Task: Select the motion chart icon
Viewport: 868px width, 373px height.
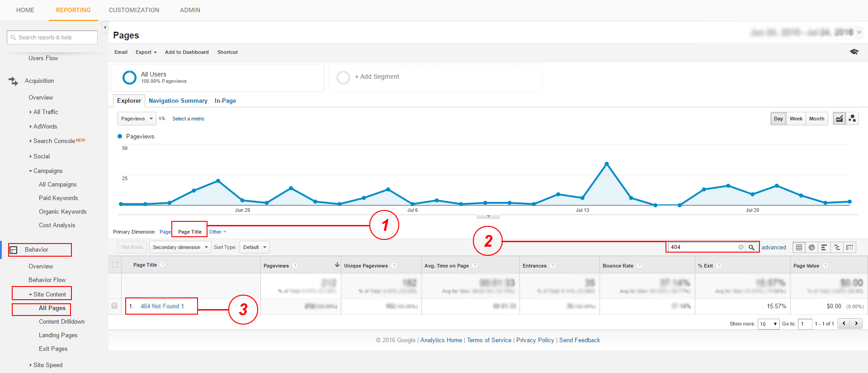Action: [x=852, y=119]
